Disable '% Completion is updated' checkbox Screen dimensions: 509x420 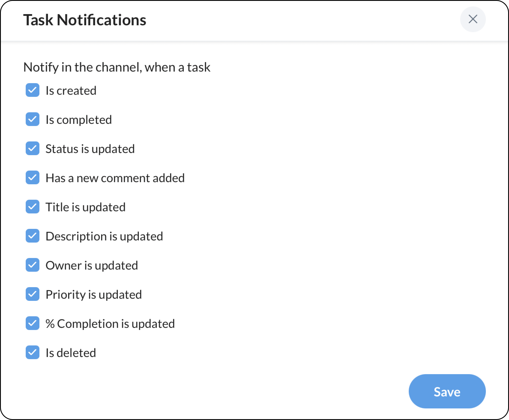pyautogui.click(x=32, y=324)
